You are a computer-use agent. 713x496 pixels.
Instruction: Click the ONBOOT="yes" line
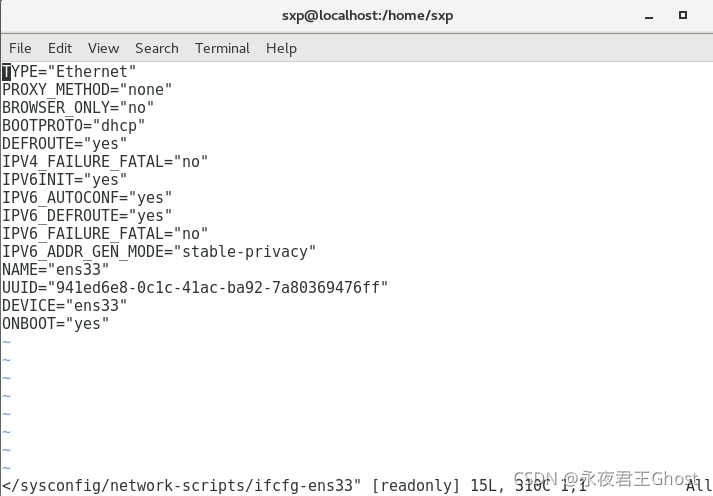point(55,324)
